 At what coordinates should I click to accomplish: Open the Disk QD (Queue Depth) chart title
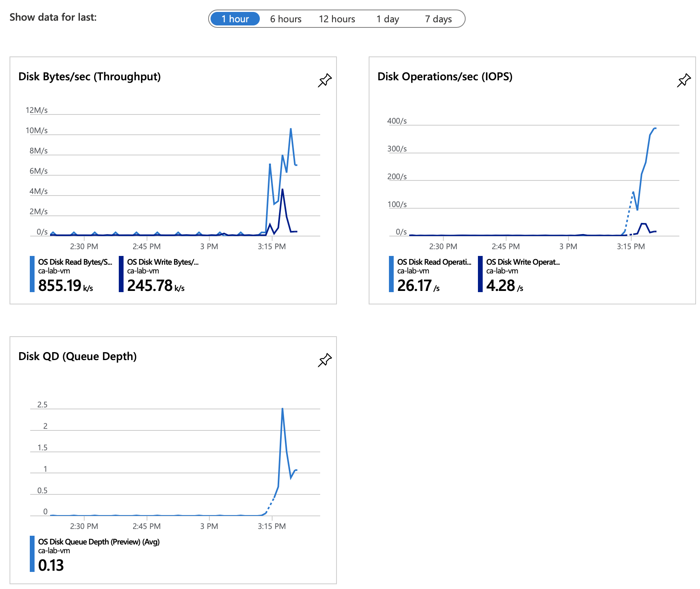[x=77, y=356]
